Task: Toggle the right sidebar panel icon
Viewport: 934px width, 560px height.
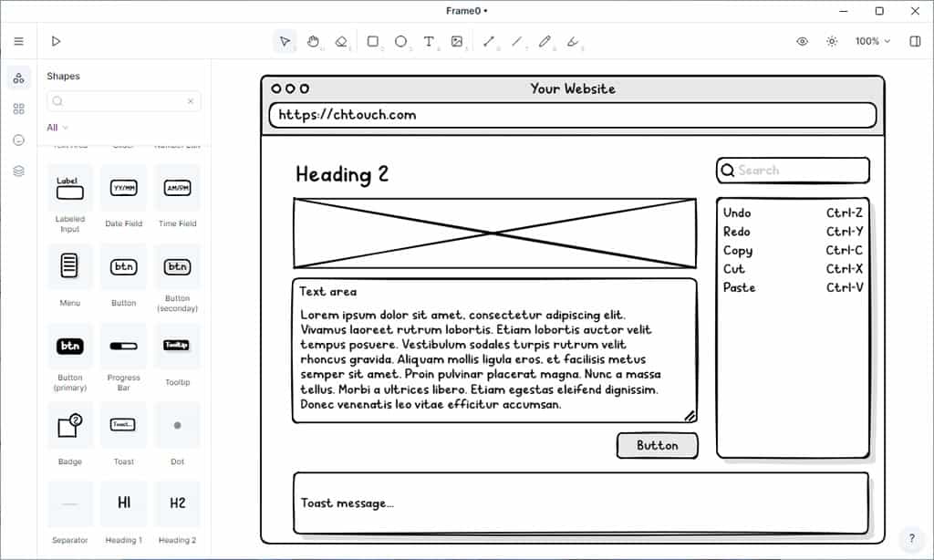Action: [915, 41]
